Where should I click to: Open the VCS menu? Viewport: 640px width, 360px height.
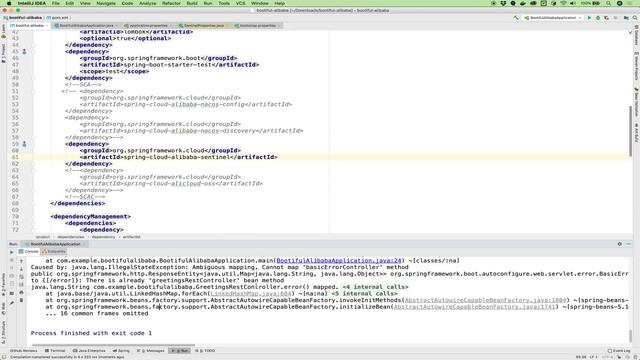click(x=240, y=3)
